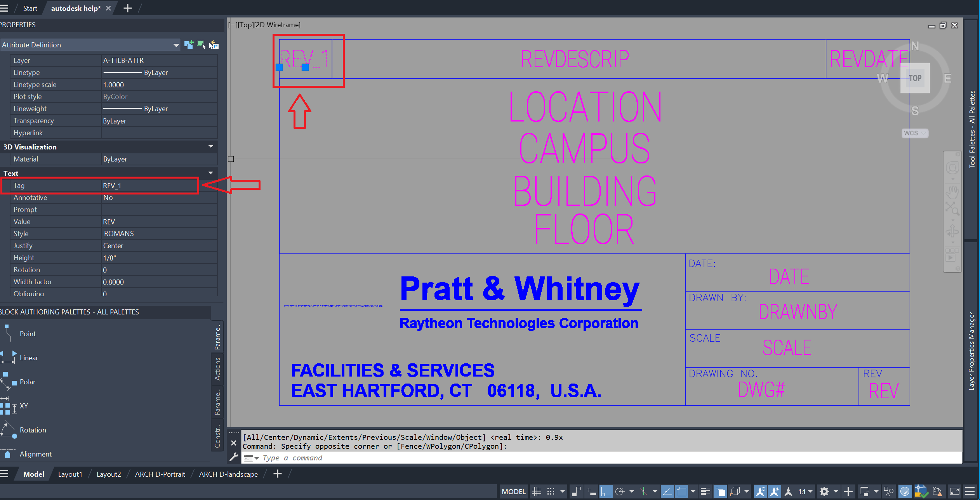The image size is (980, 500).
Task: Click the Select Objects icon in Properties panel
Action: tap(202, 45)
